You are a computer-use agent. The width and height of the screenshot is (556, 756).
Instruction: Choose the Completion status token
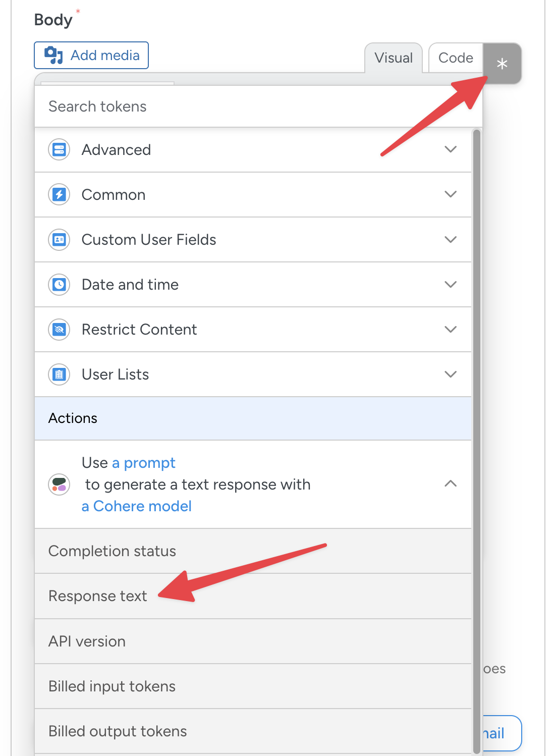(x=112, y=551)
